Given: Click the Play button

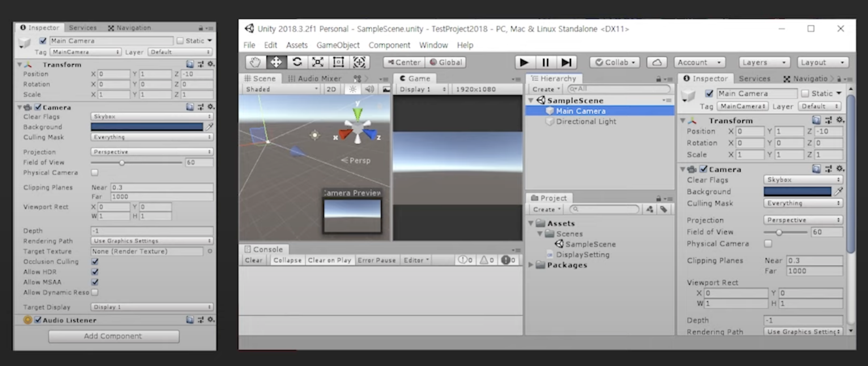Looking at the screenshot, I should pos(524,62).
